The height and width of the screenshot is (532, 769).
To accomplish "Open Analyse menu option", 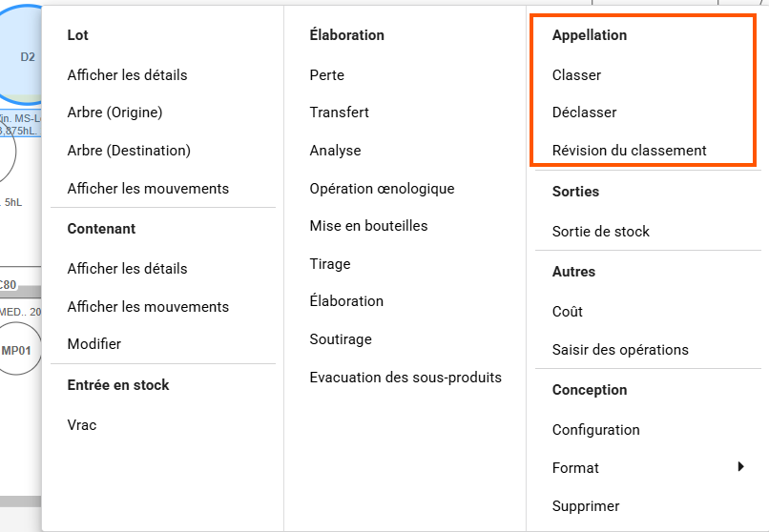I will tap(335, 151).
